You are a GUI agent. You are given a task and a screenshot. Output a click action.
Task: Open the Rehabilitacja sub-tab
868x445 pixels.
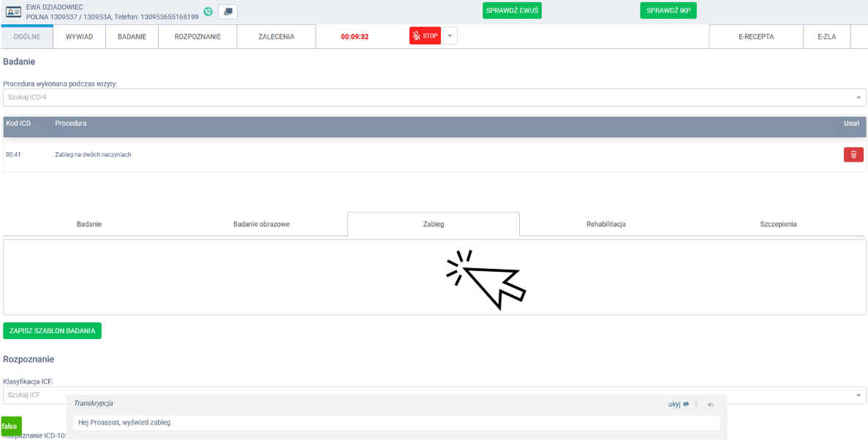point(605,224)
